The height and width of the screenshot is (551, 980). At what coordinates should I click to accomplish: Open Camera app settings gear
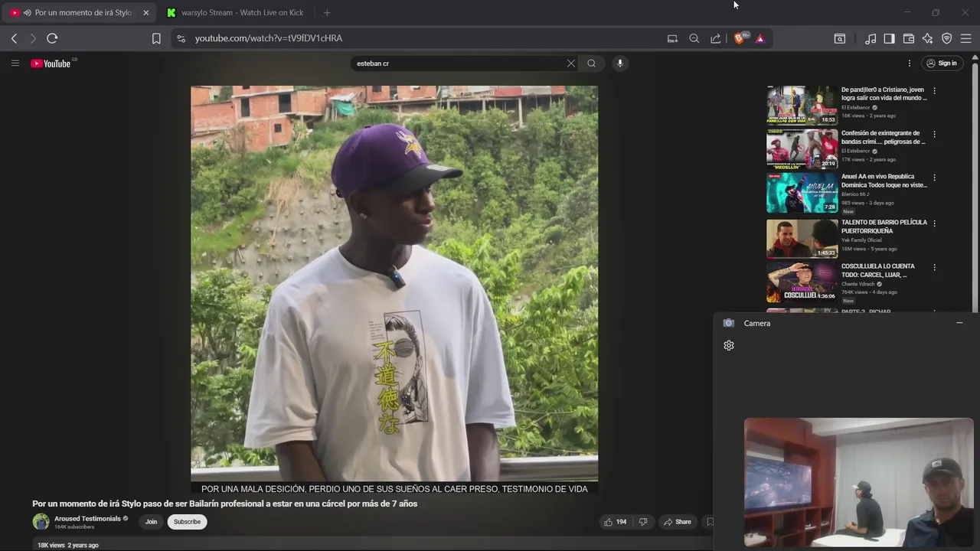coord(729,345)
